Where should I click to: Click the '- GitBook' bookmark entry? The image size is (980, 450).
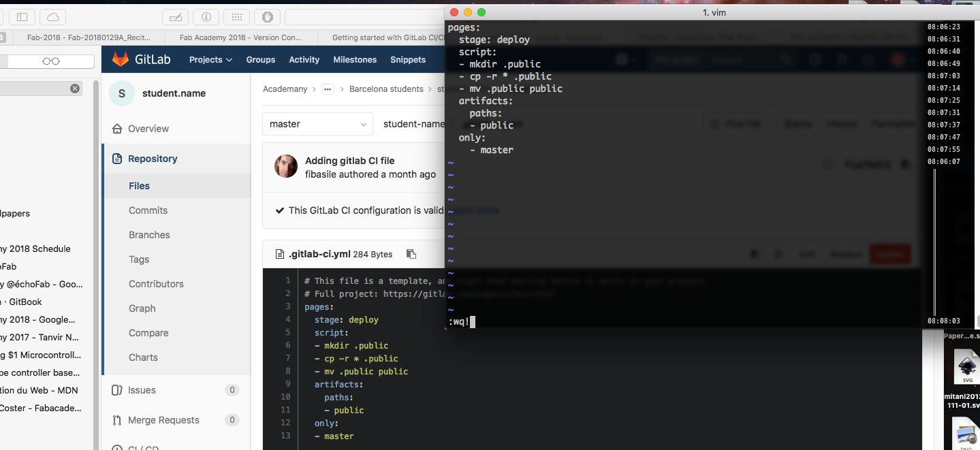coord(22,302)
